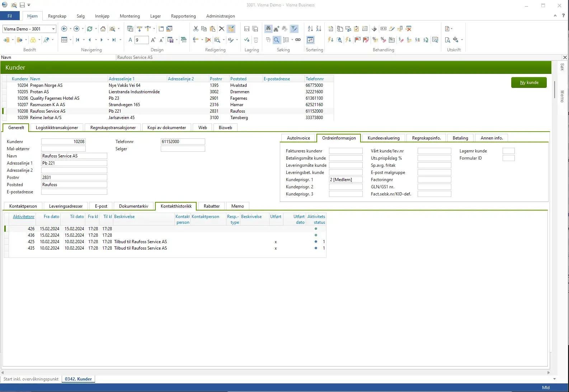Click the delete table row icon in Behandling
Screen dimensions: 569x392
click(x=409, y=29)
